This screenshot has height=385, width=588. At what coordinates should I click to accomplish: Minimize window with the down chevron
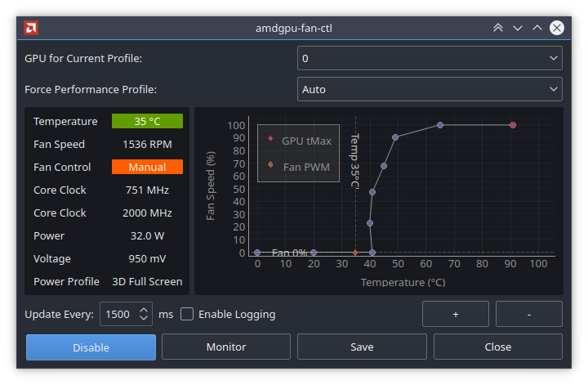(518, 28)
